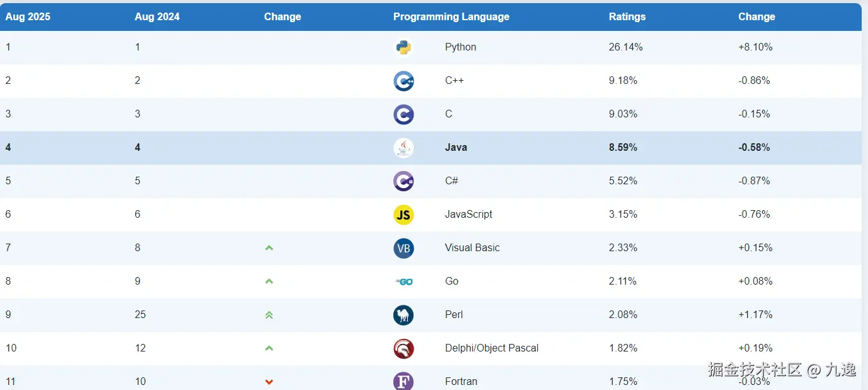Click Perl's +1.17% change value

755,315
